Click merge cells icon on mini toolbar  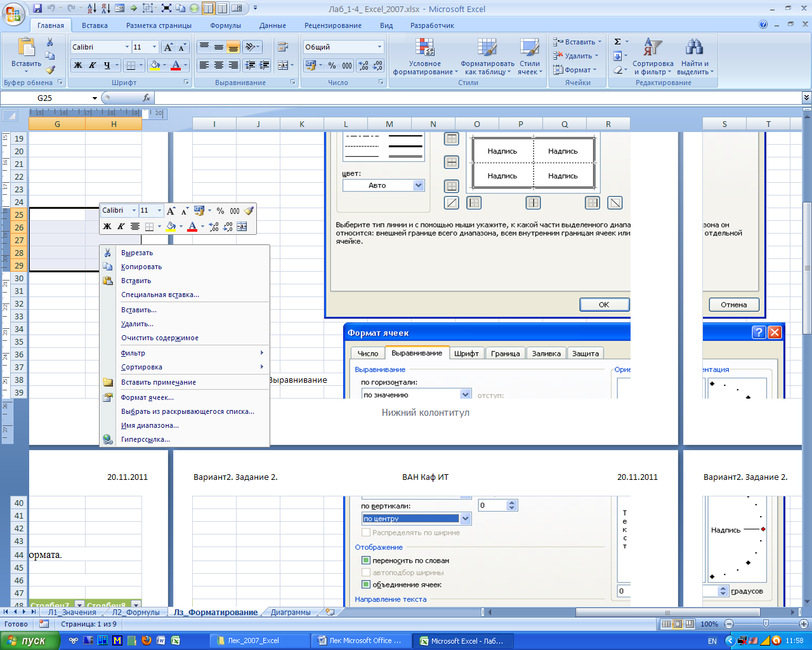click(242, 227)
